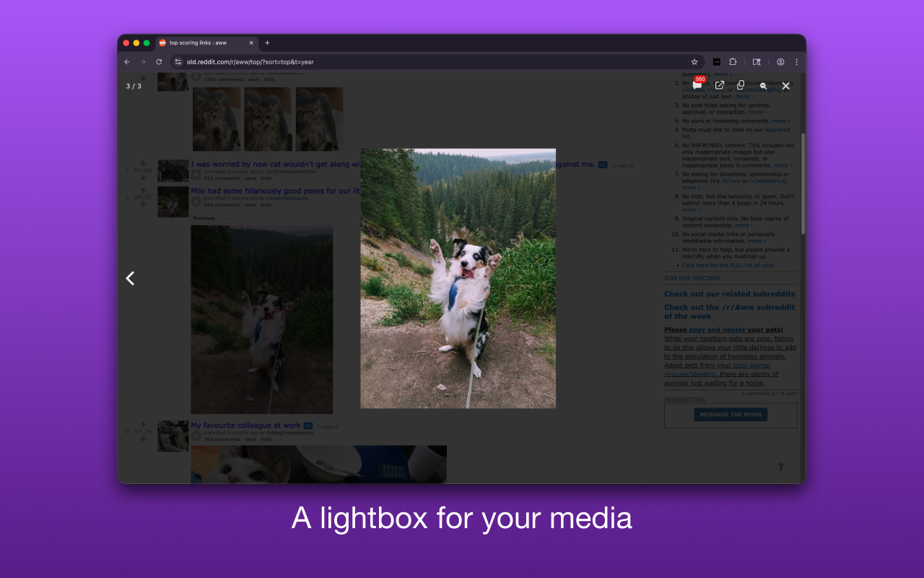Click the dimmed dog image in Milo gallery

tap(262, 319)
